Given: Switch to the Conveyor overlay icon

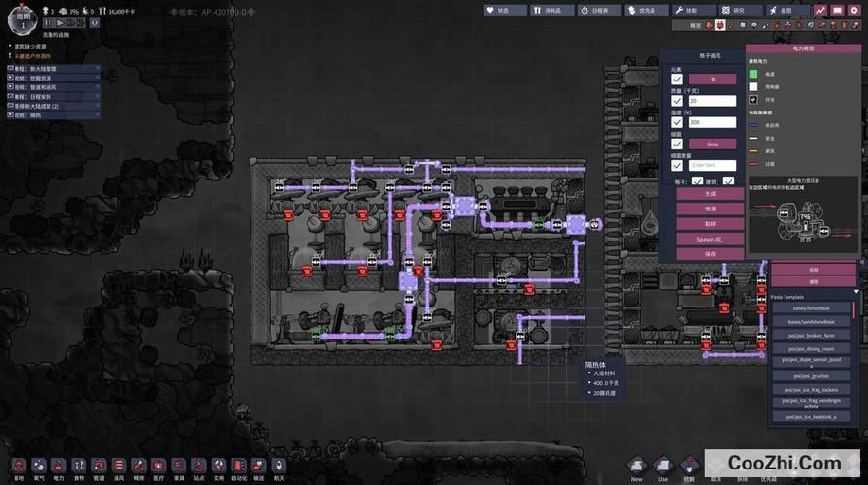Looking at the screenshot, I should coord(855,25).
